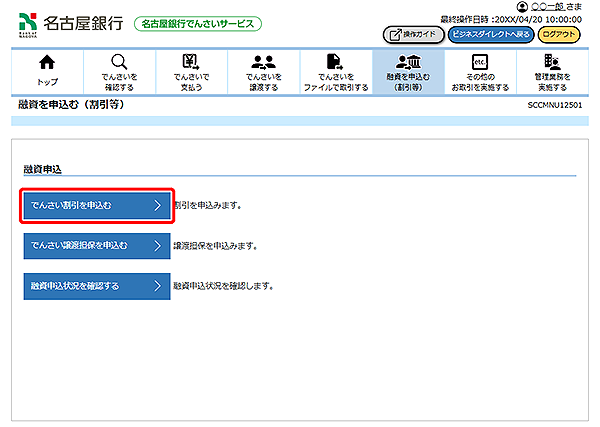This screenshot has height=427, width=600.
Task: Click でんさい割引を申込む button
Action: (x=97, y=206)
